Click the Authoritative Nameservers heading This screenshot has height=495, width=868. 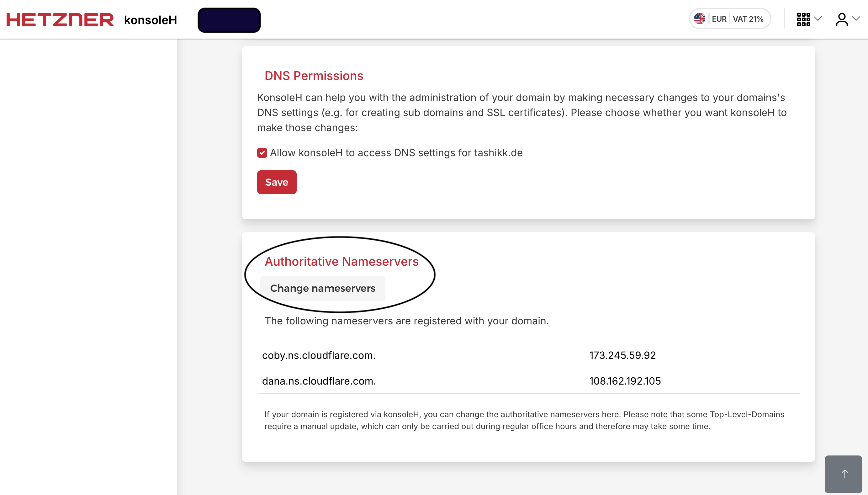click(341, 261)
